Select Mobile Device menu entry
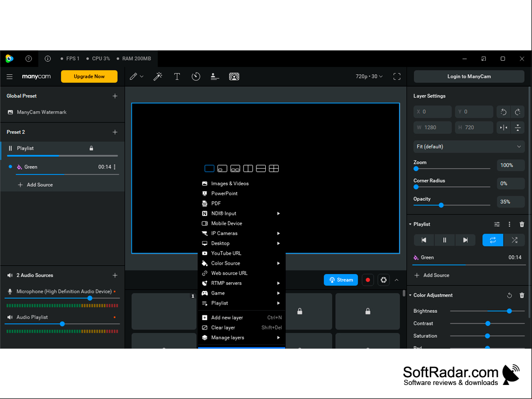532x399 pixels. 241,224
